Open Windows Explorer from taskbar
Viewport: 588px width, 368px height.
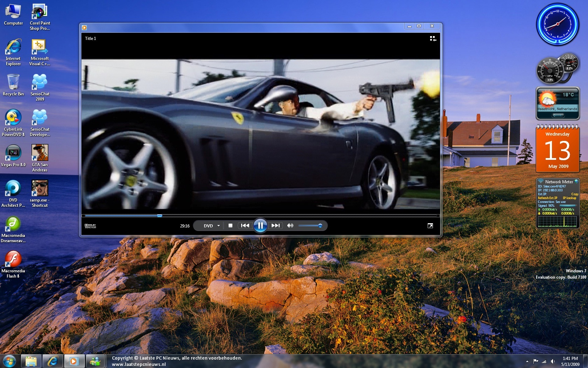coord(31,361)
